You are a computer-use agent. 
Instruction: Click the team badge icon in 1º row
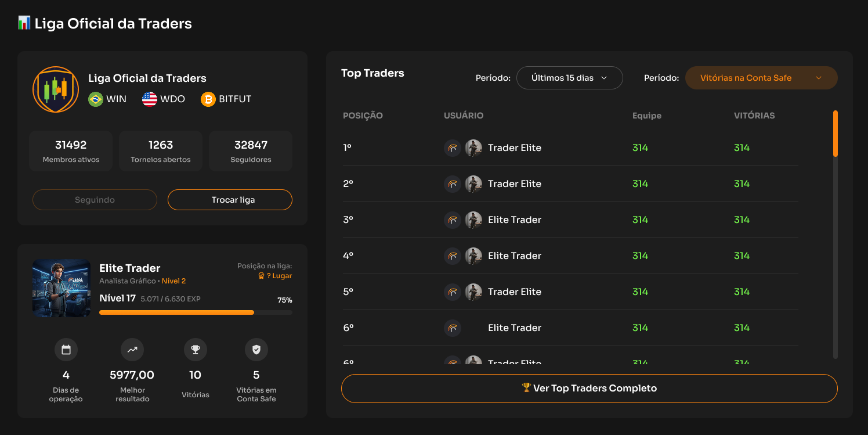(x=453, y=148)
